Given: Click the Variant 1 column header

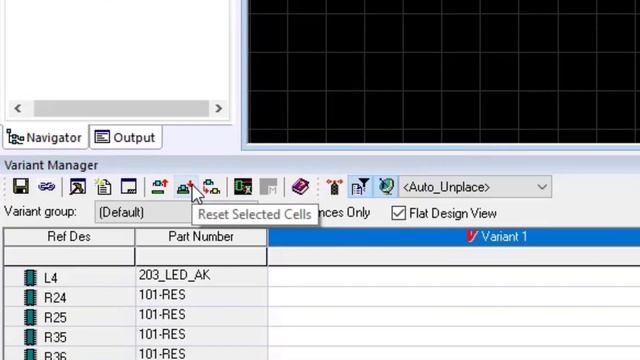Looking at the screenshot, I should point(454,237).
